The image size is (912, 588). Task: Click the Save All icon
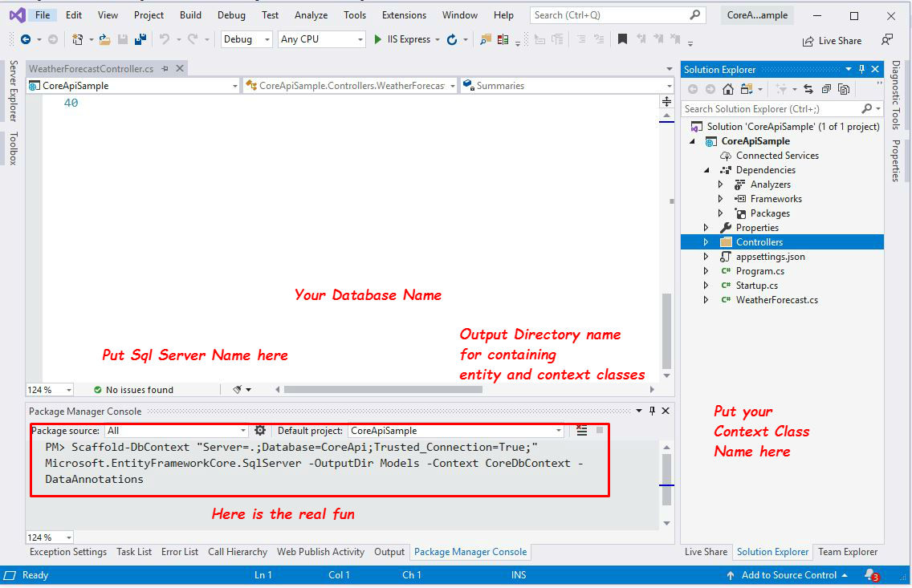point(140,39)
